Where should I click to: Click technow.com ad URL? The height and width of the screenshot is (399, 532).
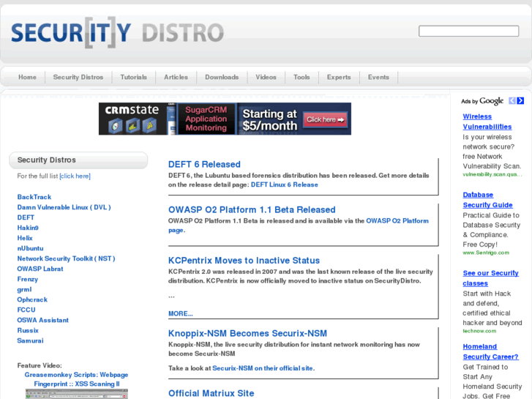(479, 331)
